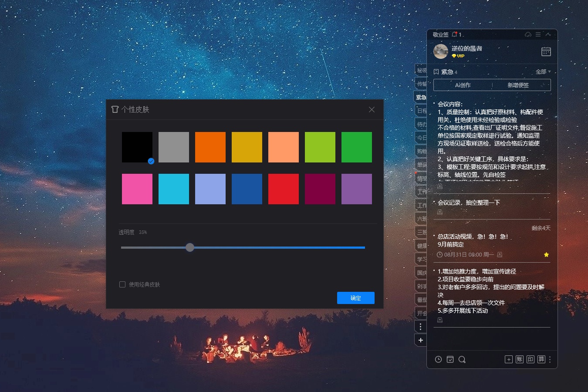Click the search magnifier icon in the bottom toolbar

(x=462, y=359)
